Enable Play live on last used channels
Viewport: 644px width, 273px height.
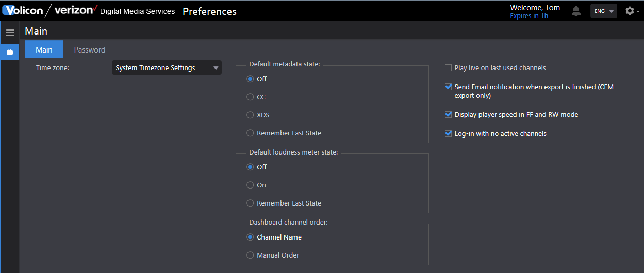pyautogui.click(x=448, y=68)
